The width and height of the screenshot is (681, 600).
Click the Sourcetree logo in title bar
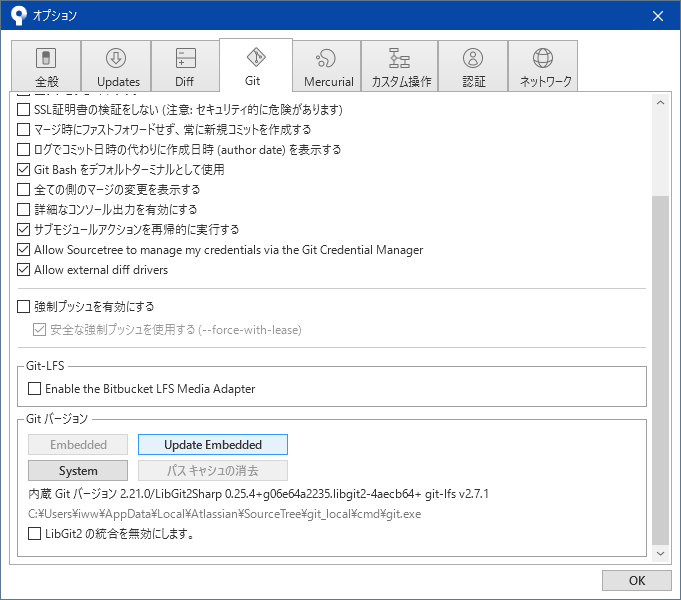[19, 16]
